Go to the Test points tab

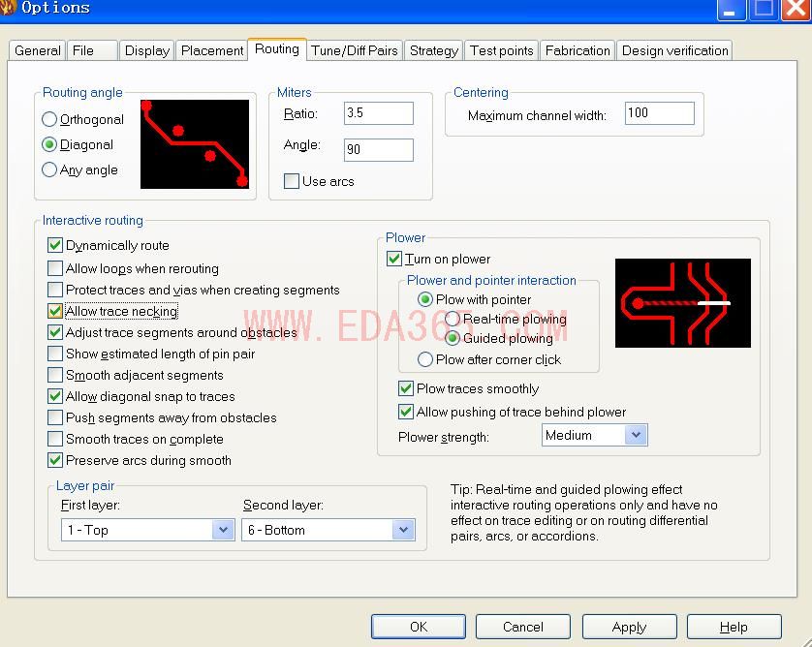(501, 50)
